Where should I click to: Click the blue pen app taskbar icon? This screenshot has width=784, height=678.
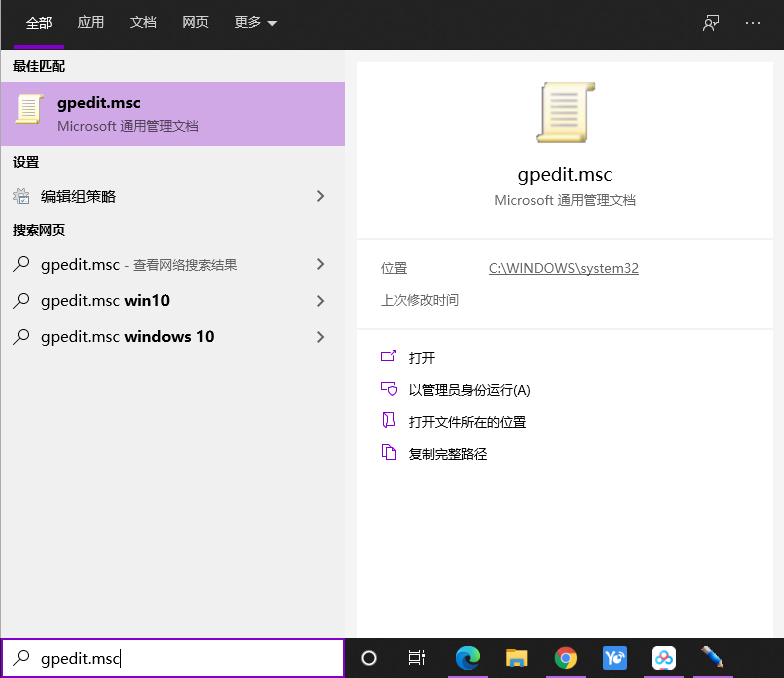713,657
